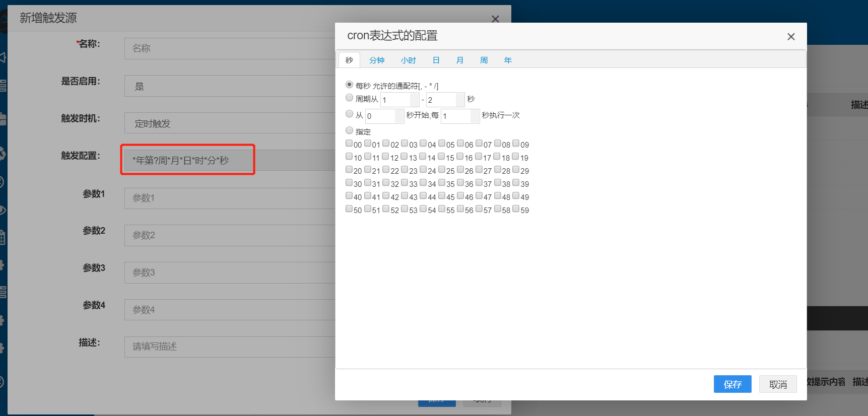Click the 参数2 input field

pos(230,235)
